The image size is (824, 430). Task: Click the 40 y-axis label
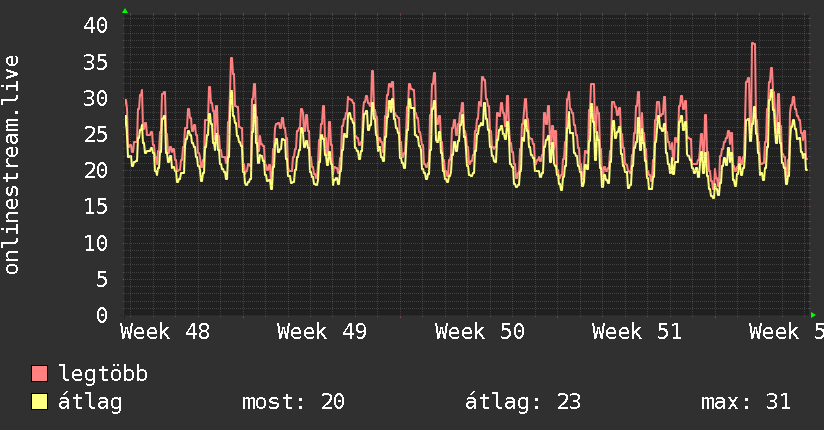point(96,25)
